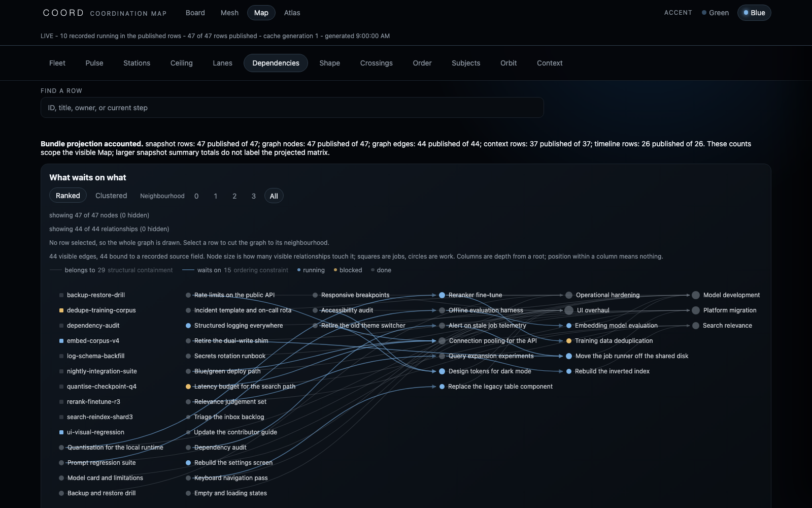Click the Training data deduplication blocked node
The width and height of the screenshot is (812, 508).
click(x=569, y=341)
